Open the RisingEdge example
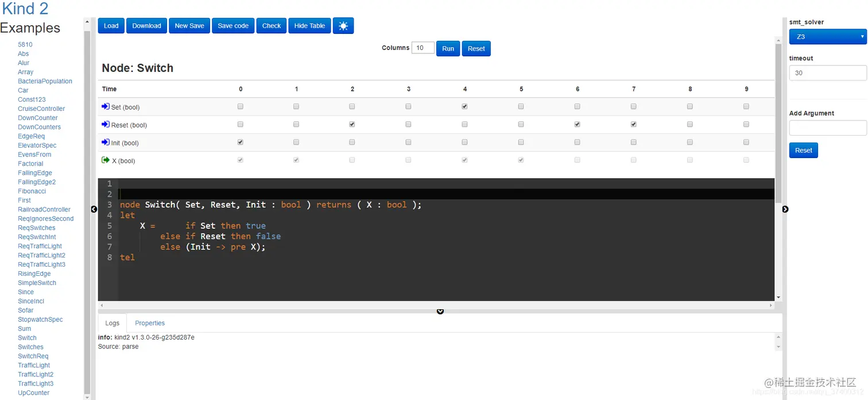 tap(34, 274)
